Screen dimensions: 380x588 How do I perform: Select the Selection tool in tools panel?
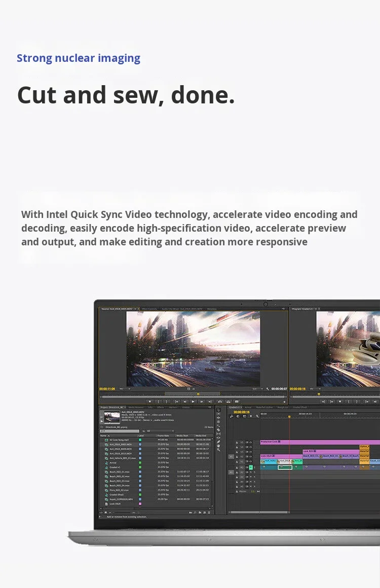[x=218, y=410]
